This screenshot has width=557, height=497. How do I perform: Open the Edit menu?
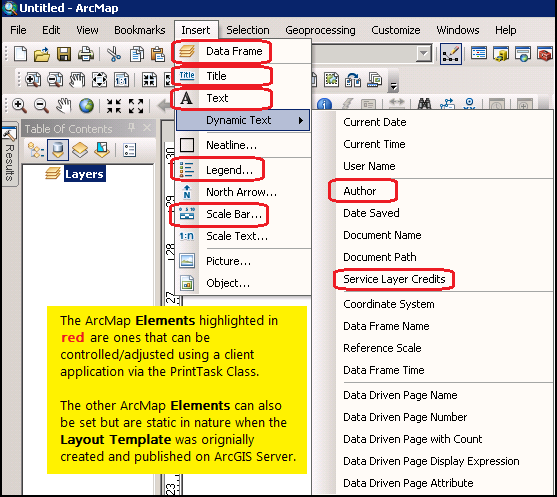51,30
